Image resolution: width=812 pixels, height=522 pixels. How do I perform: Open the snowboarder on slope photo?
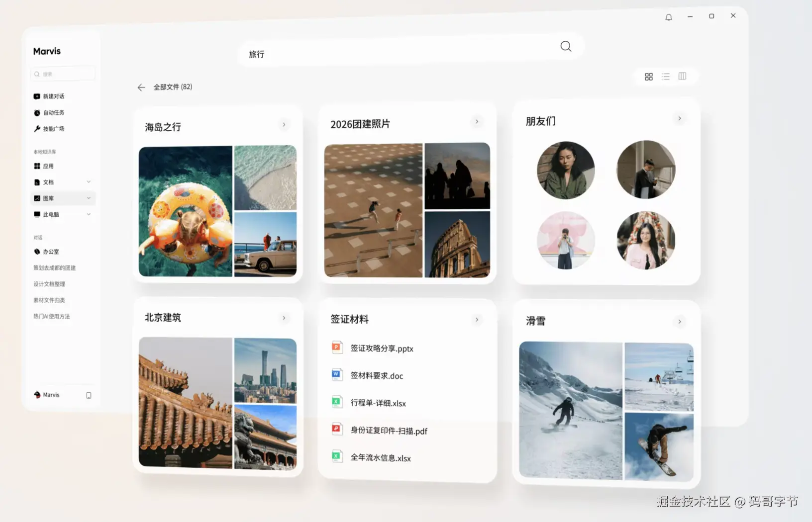(x=571, y=411)
